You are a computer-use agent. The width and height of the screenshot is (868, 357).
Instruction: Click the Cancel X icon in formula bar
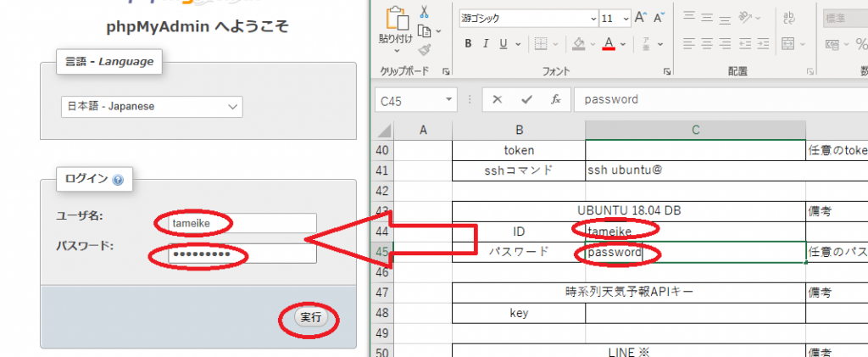(x=497, y=99)
